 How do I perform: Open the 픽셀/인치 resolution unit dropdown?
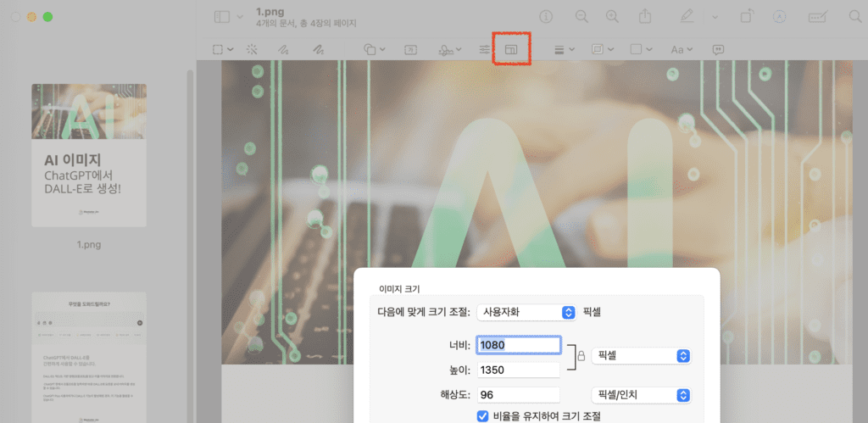(641, 395)
